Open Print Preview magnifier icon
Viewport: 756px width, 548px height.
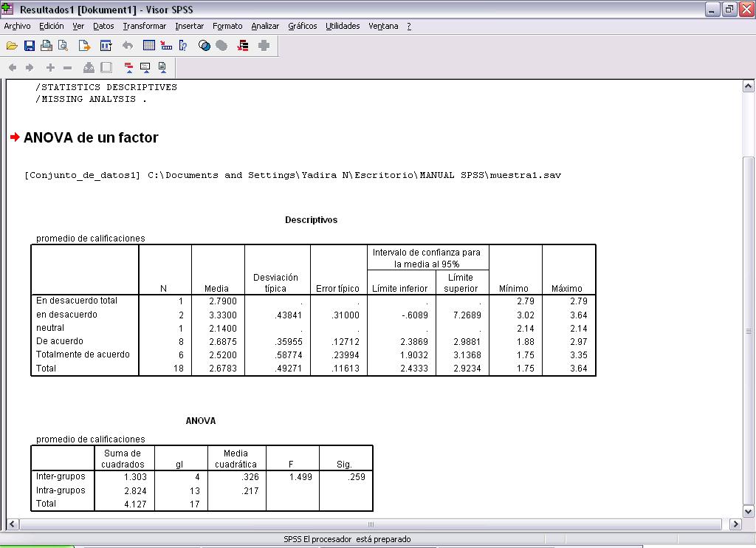[x=63, y=46]
